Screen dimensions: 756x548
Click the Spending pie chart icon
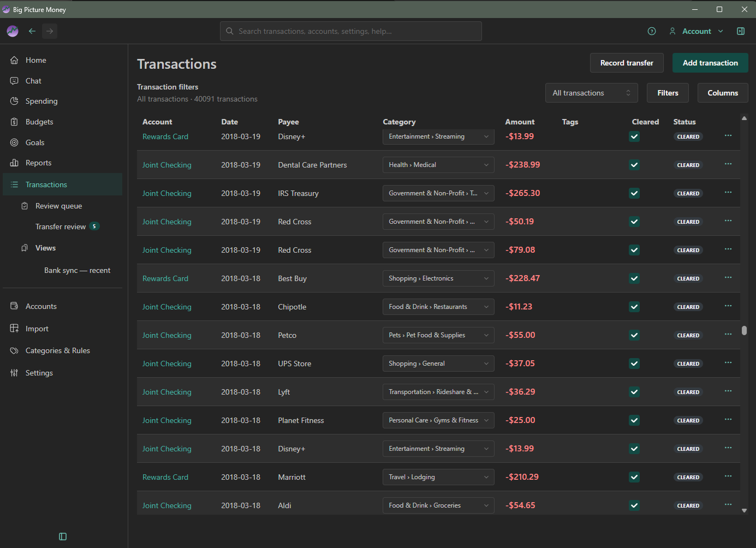(x=14, y=101)
